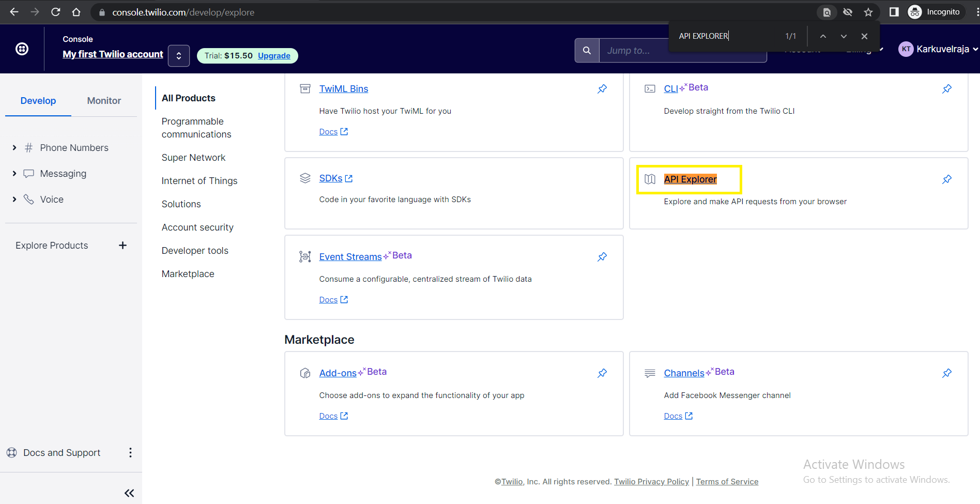Close the browser find bar
The image size is (980, 504).
[864, 36]
